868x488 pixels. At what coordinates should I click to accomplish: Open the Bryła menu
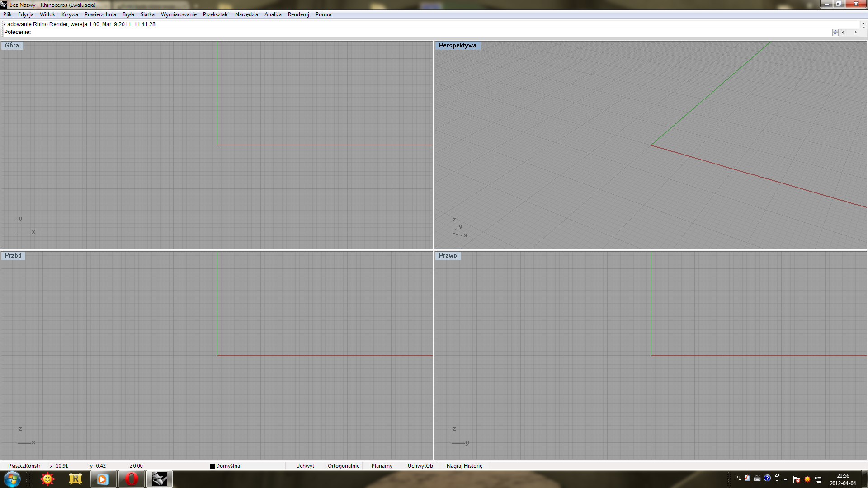coord(128,14)
